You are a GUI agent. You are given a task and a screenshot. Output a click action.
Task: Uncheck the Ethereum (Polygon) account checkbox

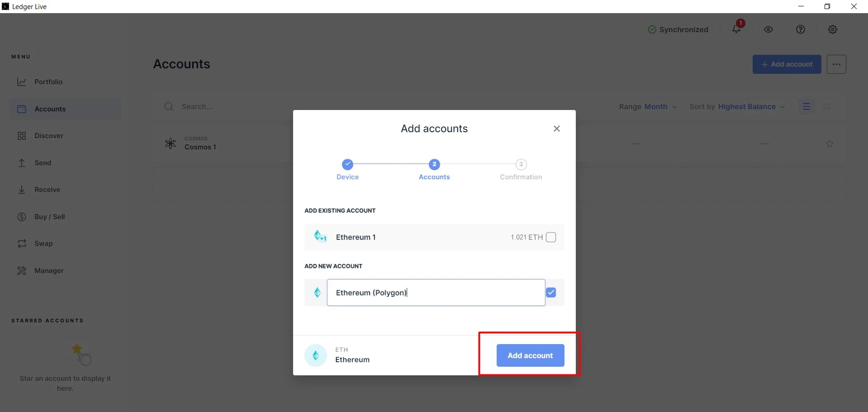[551, 292]
